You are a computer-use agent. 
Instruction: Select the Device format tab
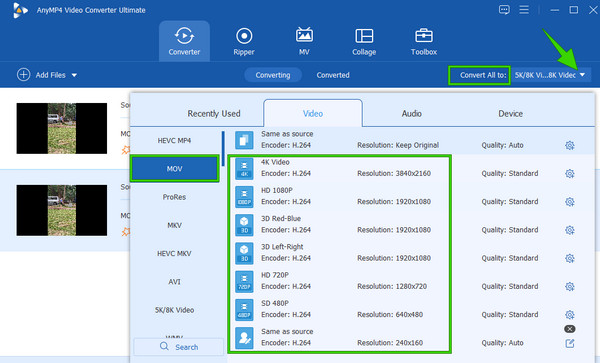[510, 114]
